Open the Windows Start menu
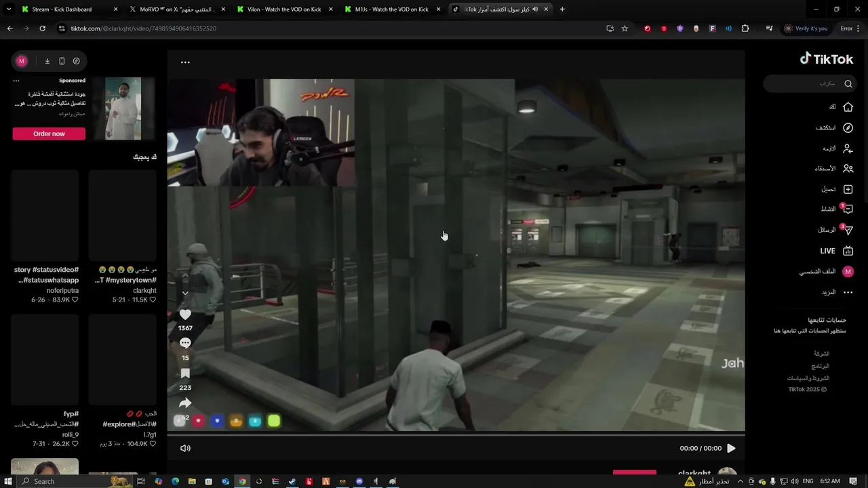This screenshot has width=868, height=488. click(8, 481)
